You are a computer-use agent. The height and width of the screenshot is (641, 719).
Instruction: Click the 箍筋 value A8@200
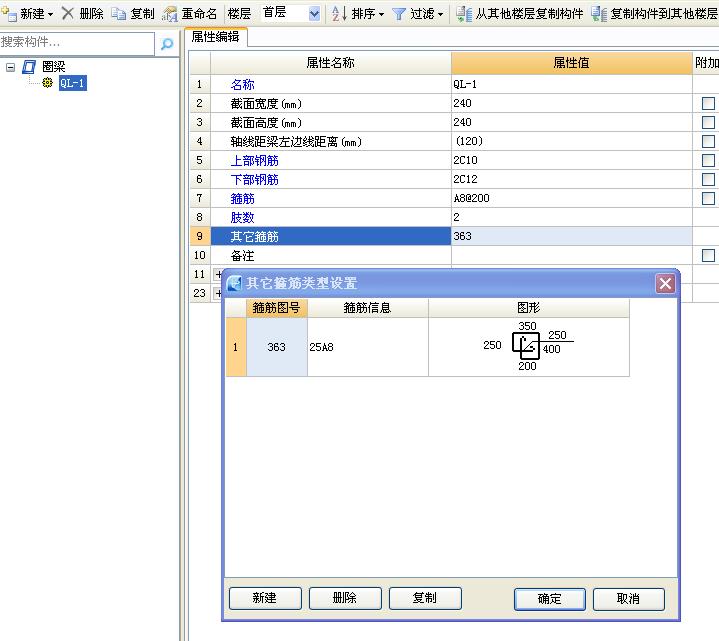(571, 198)
